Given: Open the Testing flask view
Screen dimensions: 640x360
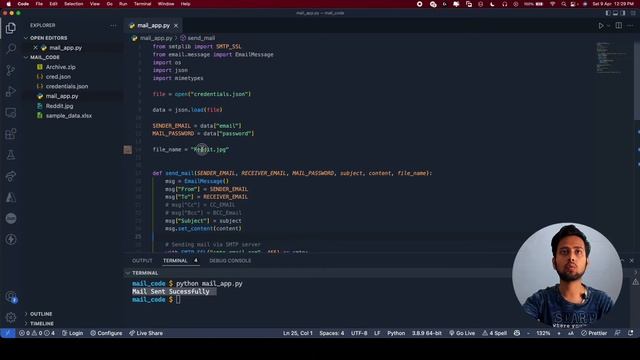Looking at the screenshot, I should click(11, 155).
